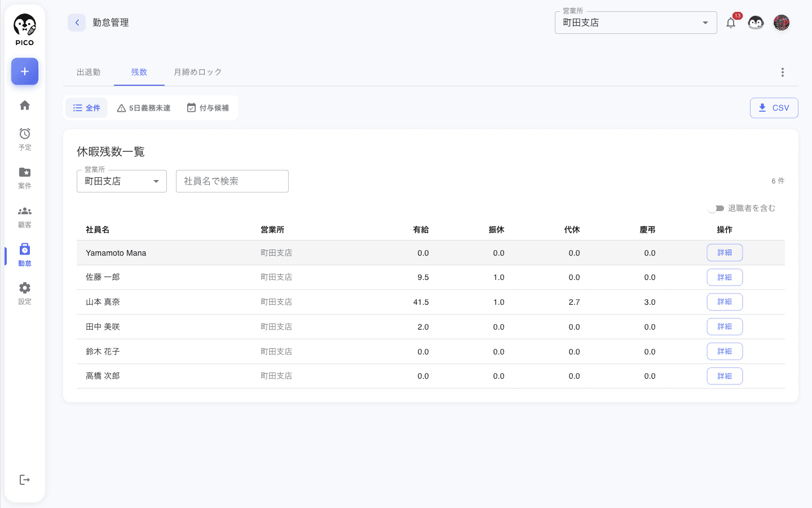Open 案件 projects in sidebar

click(x=25, y=177)
